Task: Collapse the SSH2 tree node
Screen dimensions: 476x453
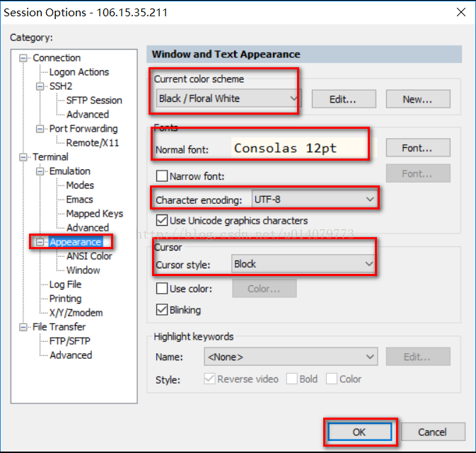Action: click(x=40, y=86)
